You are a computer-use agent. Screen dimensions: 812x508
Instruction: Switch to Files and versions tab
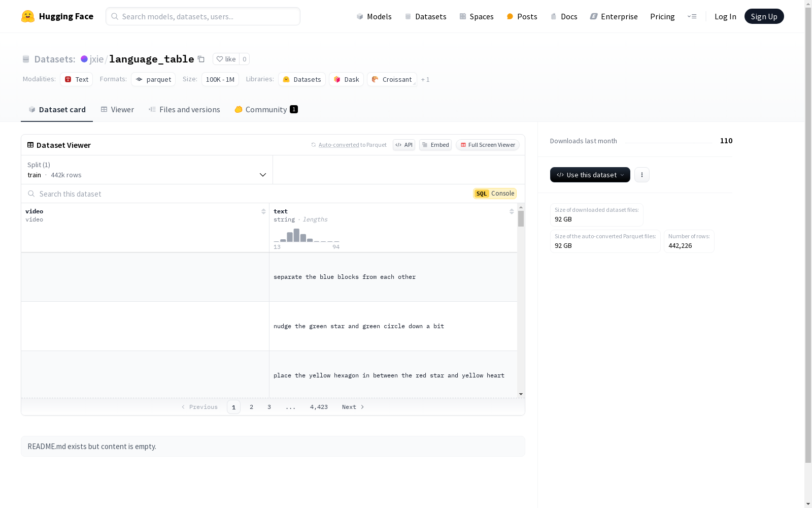[184, 110]
